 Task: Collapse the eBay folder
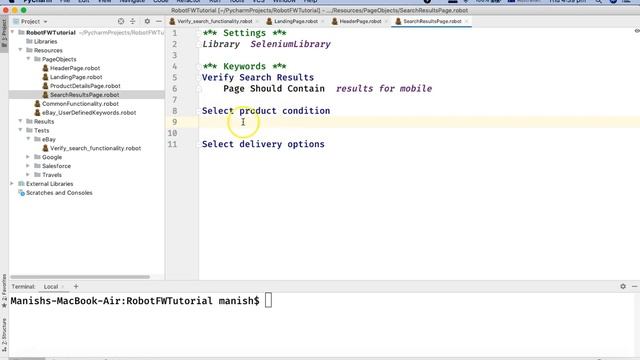click(x=29, y=139)
